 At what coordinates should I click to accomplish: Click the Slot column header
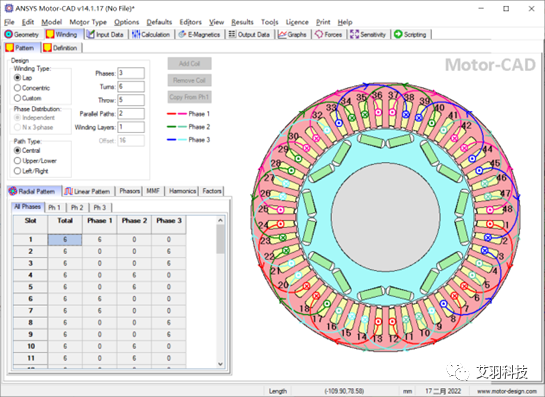pyautogui.click(x=30, y=224)
